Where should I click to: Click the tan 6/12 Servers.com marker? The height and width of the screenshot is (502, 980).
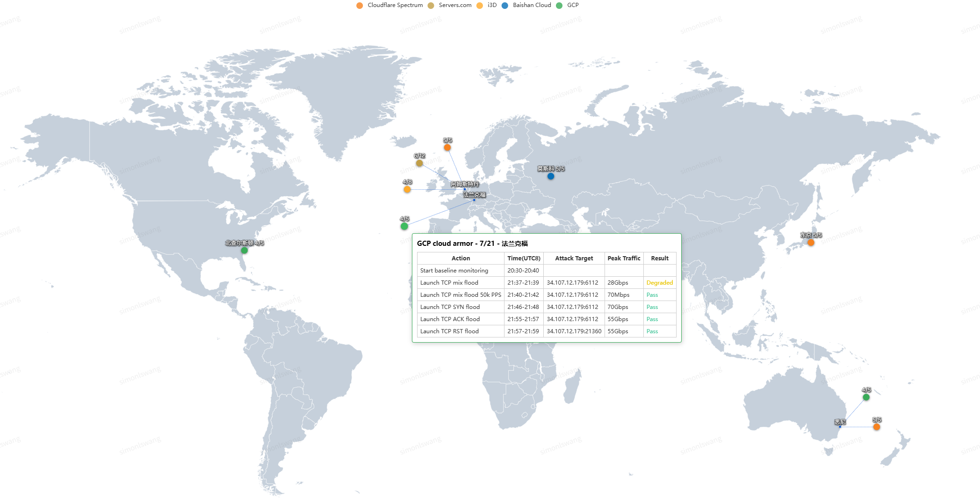[419, 163]
